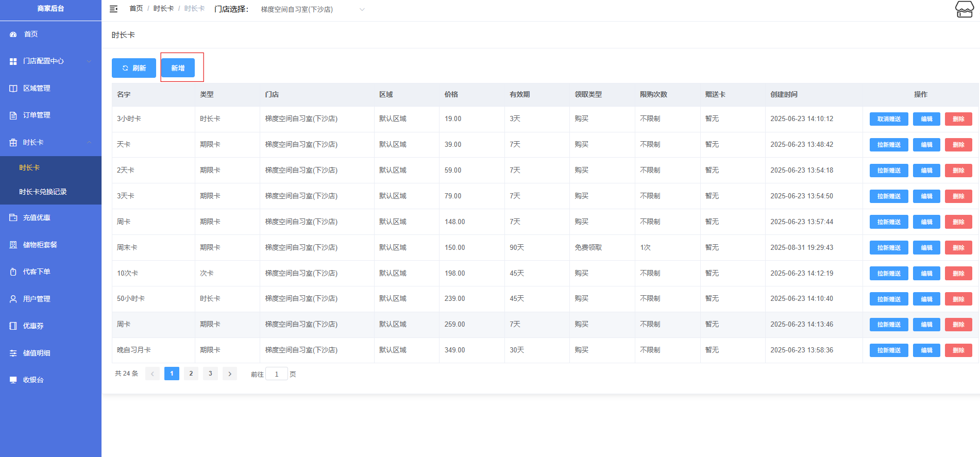Viewport: 980px width, 457px height.
Task: Click the 充值优惠 sidebar icon
Action: (13, 218)
